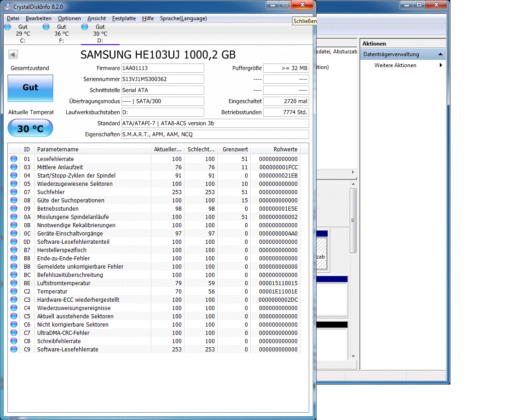Click status dot of Misslungene Spindelanläufe row
The width and height of the screenshot is (530, 420).
click(14, 217)
